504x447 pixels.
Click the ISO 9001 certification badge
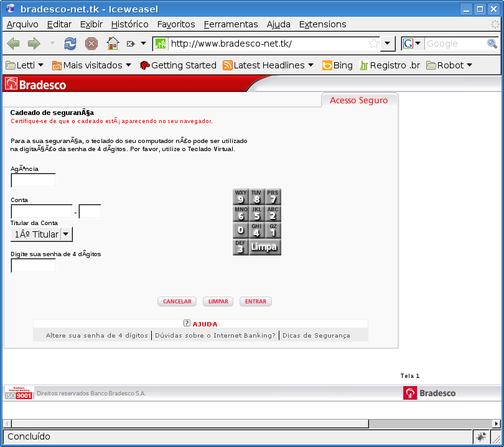click(x=19, y=393)
